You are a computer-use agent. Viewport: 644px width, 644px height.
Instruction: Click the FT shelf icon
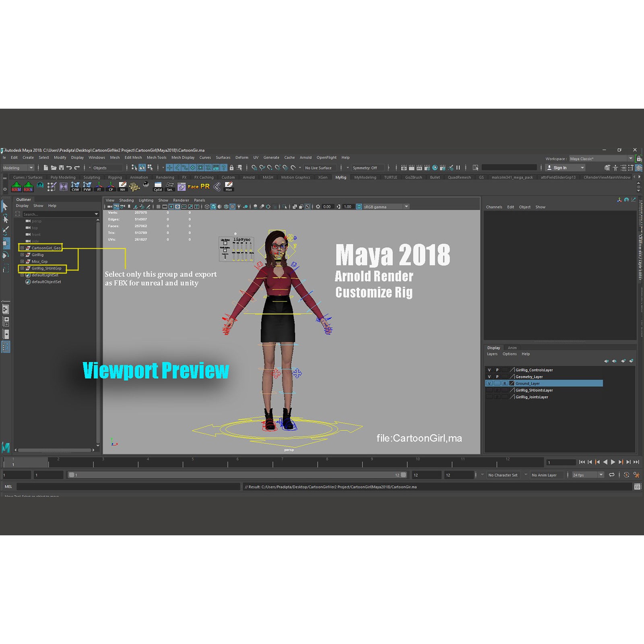tap(99, 187)
